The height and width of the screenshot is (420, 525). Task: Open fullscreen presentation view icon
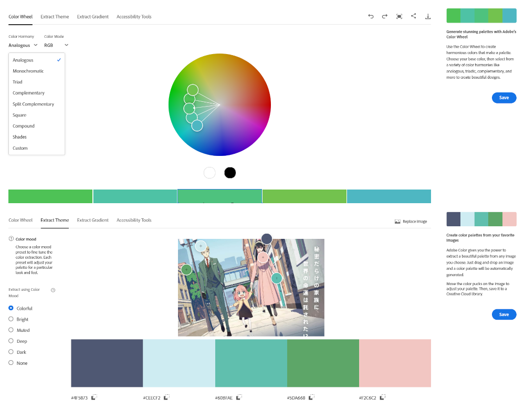click(x=399, y=16)
